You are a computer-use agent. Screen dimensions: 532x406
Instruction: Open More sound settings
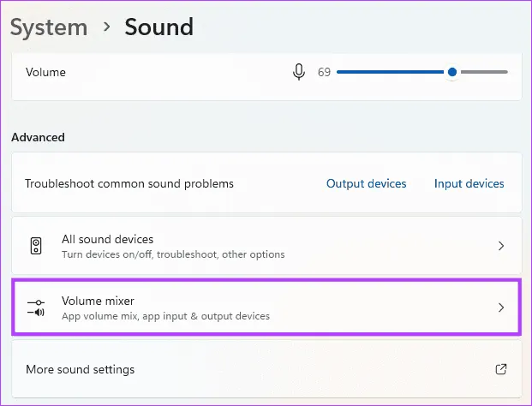pos(80,369)
